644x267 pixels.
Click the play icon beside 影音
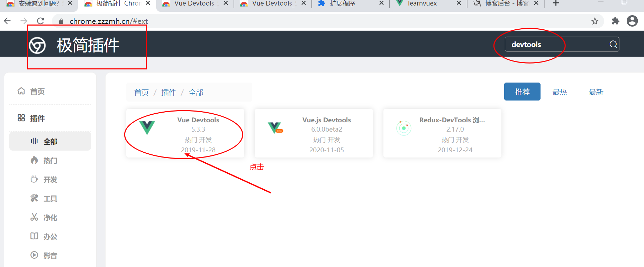pos(34,255)
